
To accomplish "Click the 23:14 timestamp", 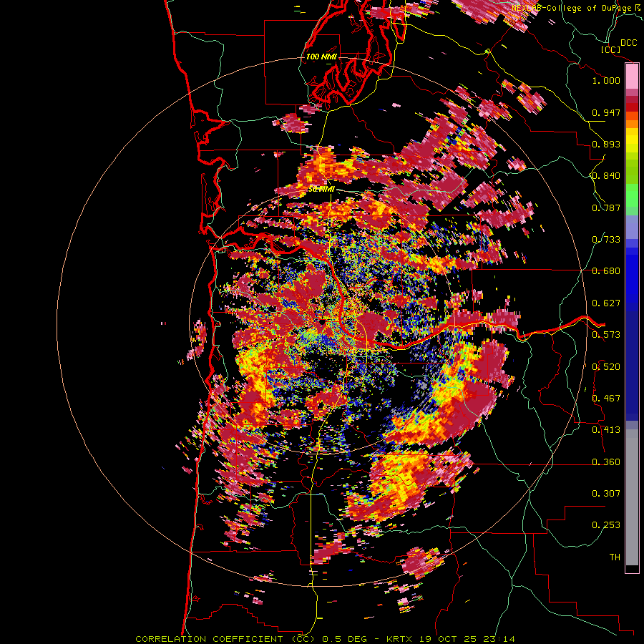I will click(x=499, y=639).
